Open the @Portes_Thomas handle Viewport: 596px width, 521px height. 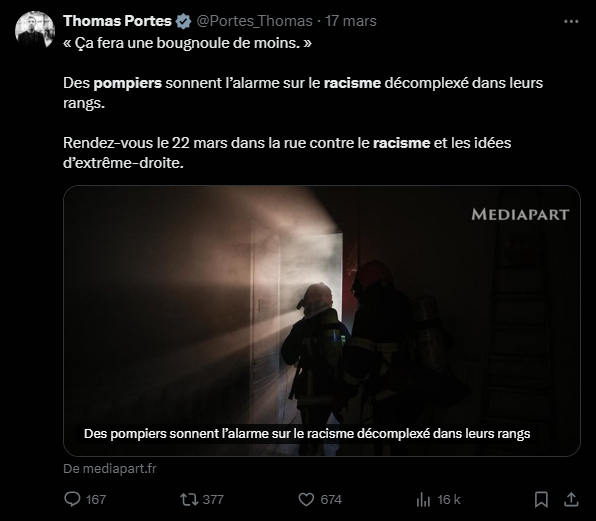(254, 21)
